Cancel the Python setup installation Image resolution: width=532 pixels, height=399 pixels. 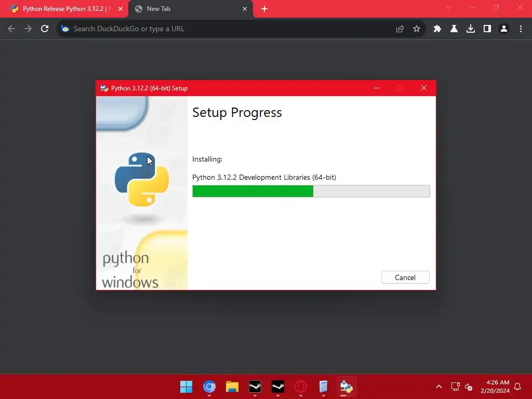[405, 277]
